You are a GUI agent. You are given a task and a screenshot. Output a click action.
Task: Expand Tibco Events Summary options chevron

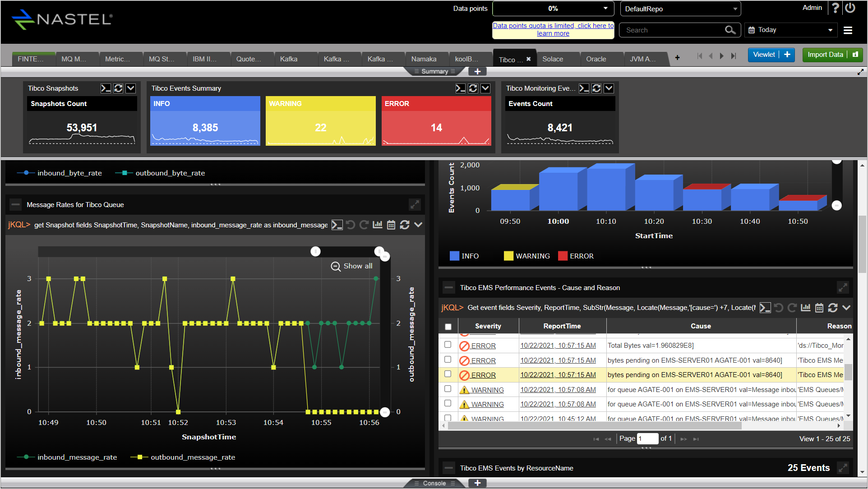(x=485, y=88)
